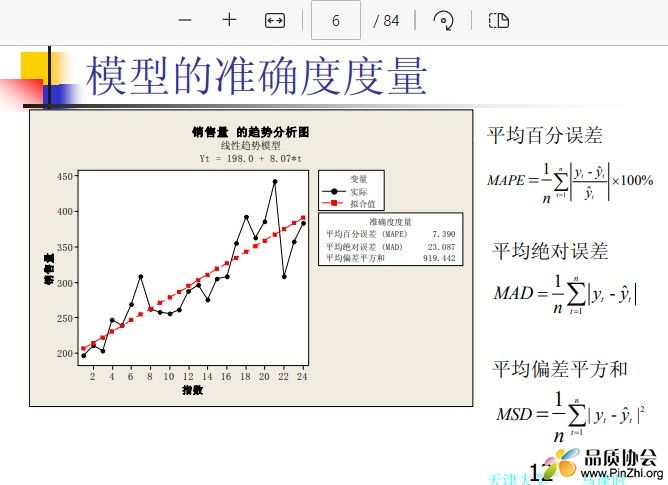
Task: Click the total pages text '/ 84'
Action: click(386, 20)
